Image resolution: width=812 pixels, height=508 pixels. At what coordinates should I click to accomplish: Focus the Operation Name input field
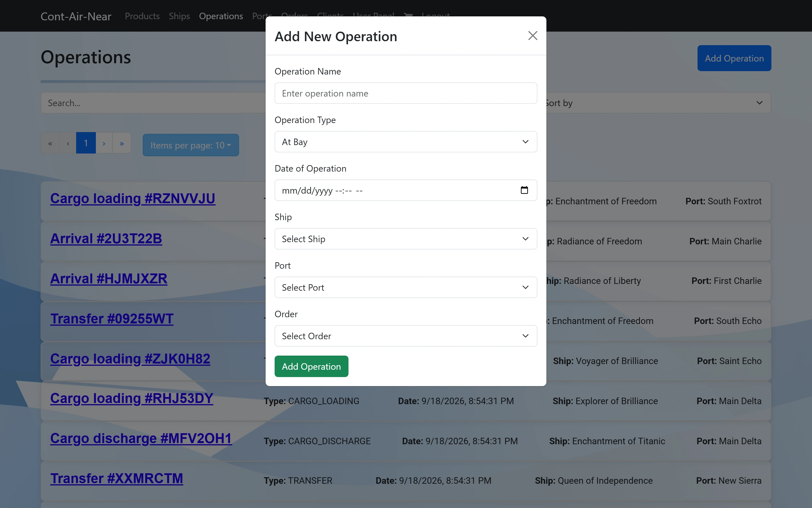pyautogui.click(x=406, y=93)
